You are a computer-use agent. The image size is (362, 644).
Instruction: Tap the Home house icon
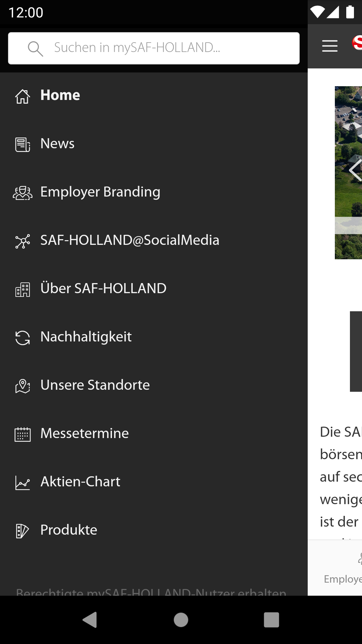tap(22, 97)
